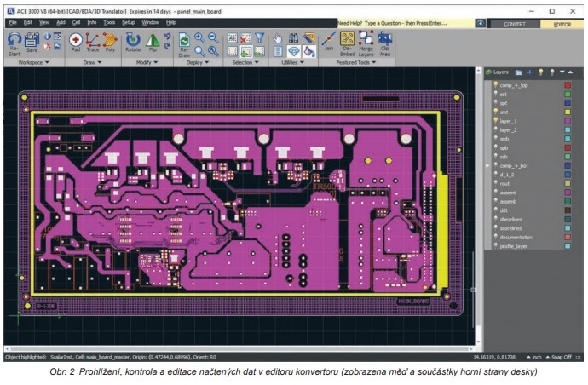
Task: Open the Featured Tools dropdown arrow
Action: pyautogui.click(x=373, y=62)
